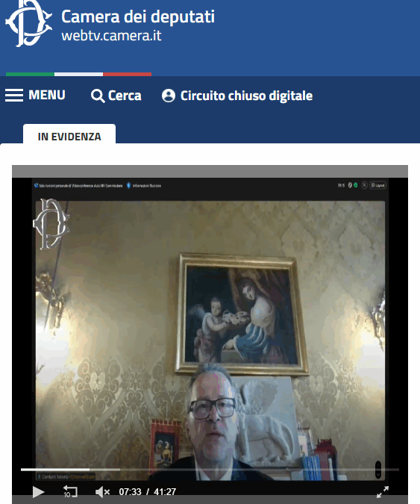Open the Camera dei deputati title link

pos(138,16)
